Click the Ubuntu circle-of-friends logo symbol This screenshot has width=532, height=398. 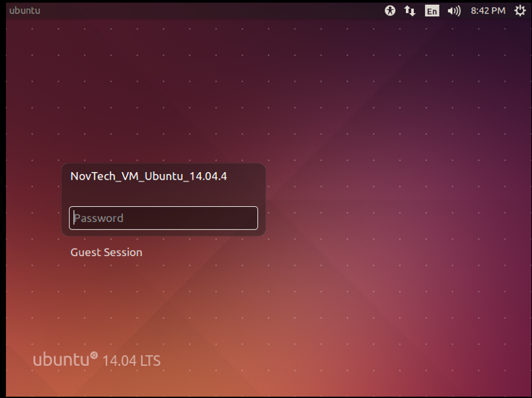click(94, 356)
